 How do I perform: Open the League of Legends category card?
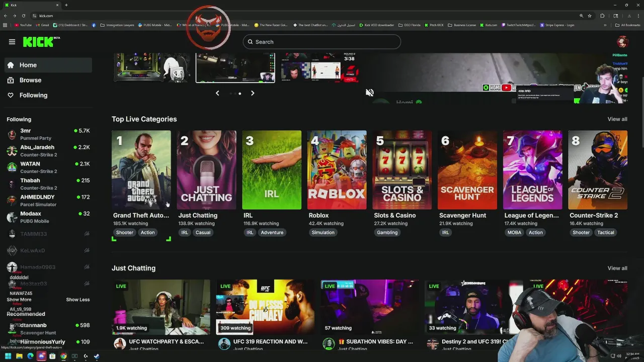pyautogui.click(x=533, y=170)
